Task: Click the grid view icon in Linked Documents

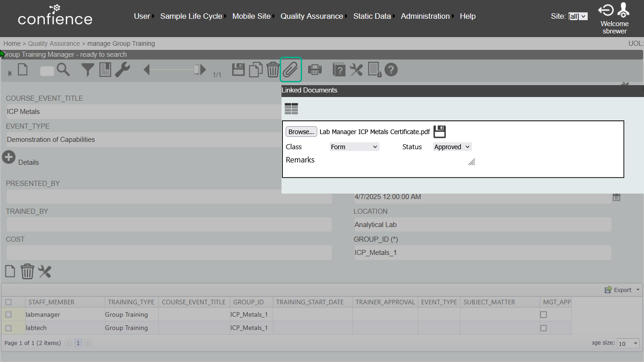Action: (x=291, y=108)
